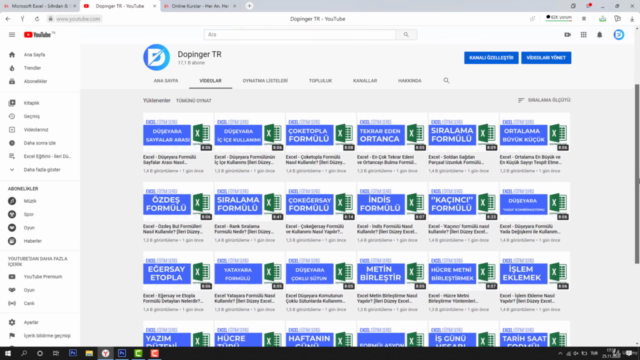Click the Dopinger TR channel avatar
Viewport: 640px width, 360px height.
(x=156, y=58)
